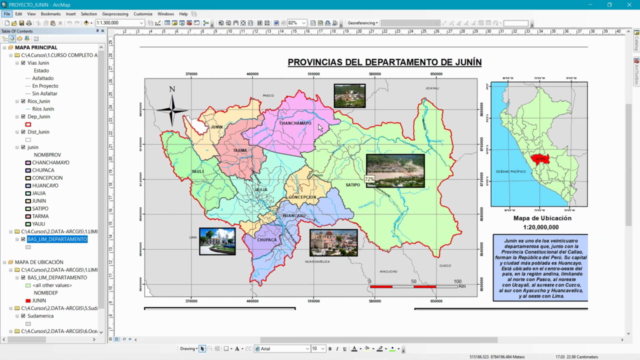Image resolution: width=640 pixels, height=360 pixels.
Task: Collapse the MAPA DE UBICACIÓN data frame
Action: coord(4,262)
